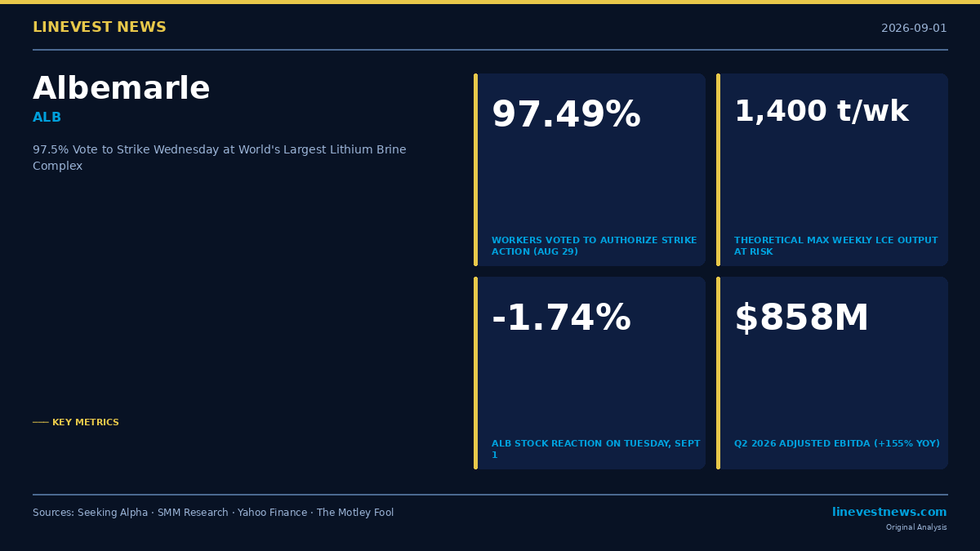Select the Albemarle company title
Screen dimensions: 980x551
[x=122, y=89]
